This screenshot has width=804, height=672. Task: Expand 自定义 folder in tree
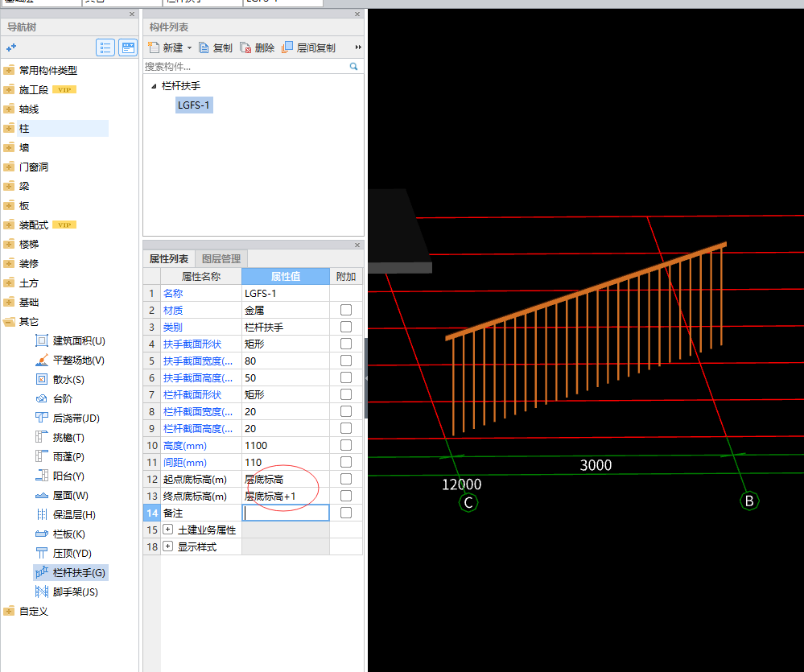[9, 612]
